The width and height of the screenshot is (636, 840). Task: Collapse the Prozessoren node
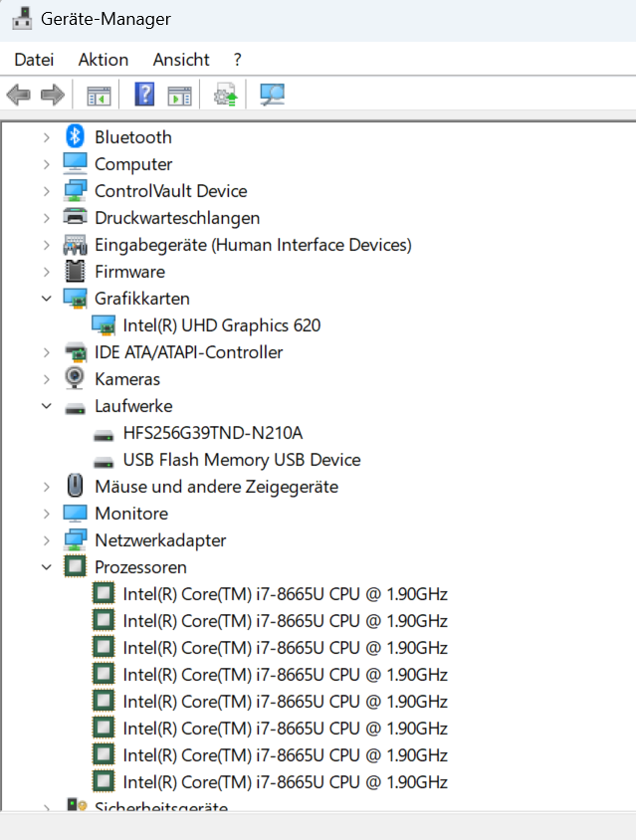tap(47, 566)
